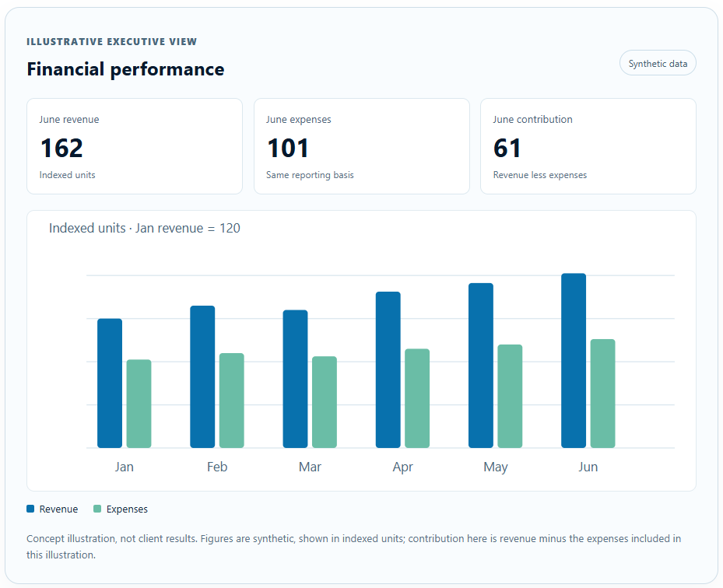Click the Jan expenses bar
This screenshot has height=588, width=723.
tap(139, 404)
